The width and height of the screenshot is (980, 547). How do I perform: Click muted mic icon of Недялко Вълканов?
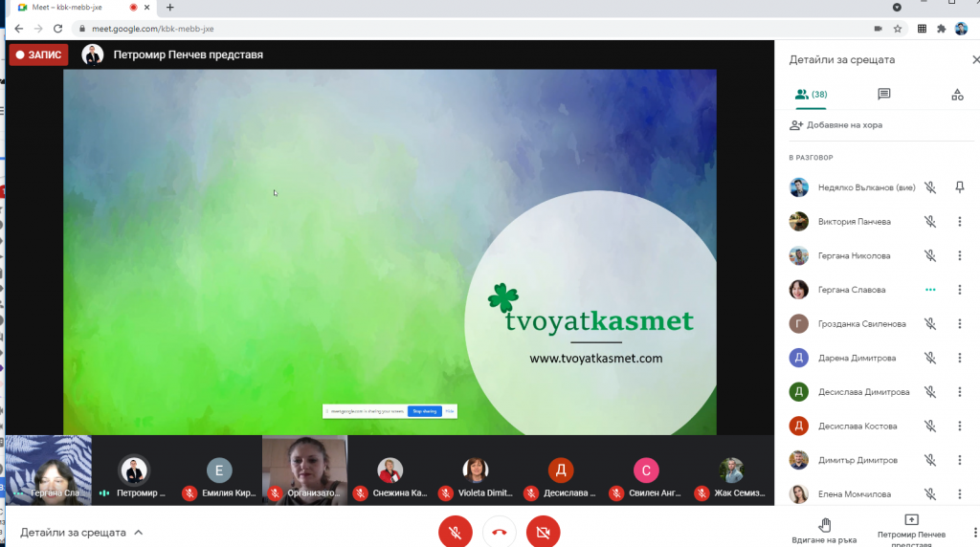click(930, 187)
